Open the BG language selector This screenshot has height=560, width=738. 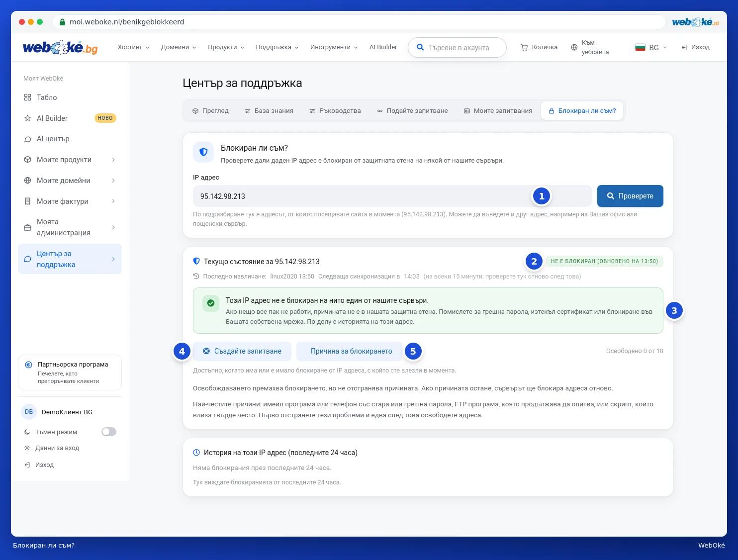coord(650,48)
